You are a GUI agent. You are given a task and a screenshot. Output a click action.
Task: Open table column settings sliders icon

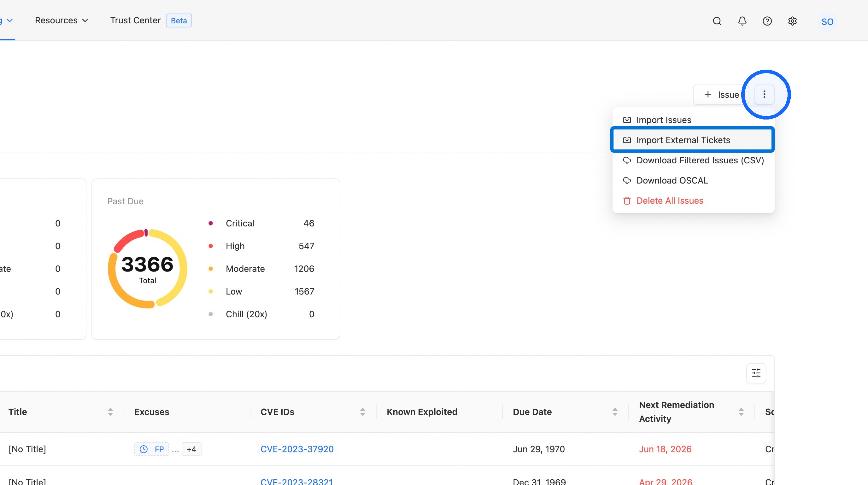point(756,373)
